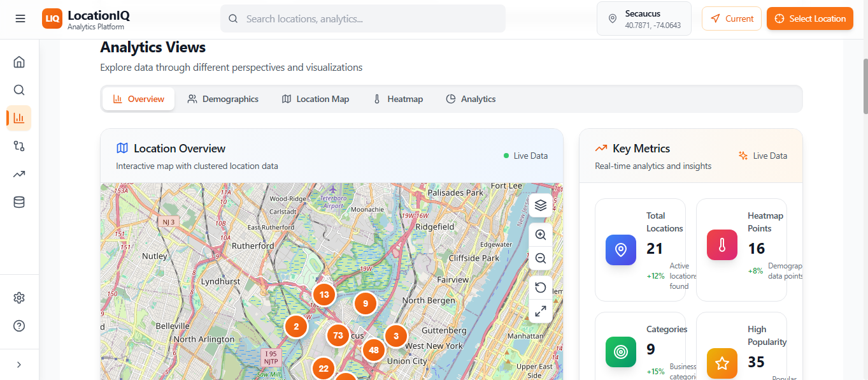The width and height of the screenshot is (868, 380).
Task: Click the +12% change indicator
Action: [655, 276]
